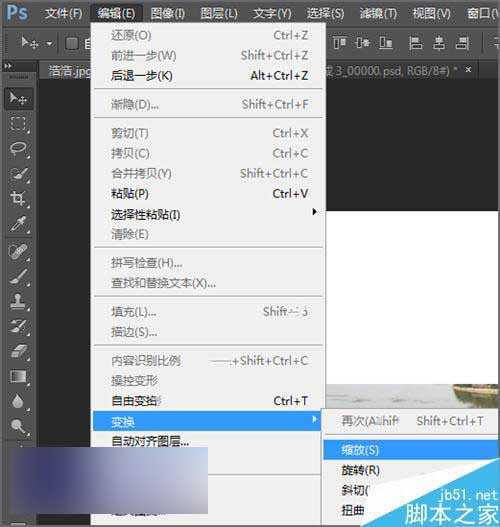Click align top edges icon
The image size is (500, 527).
point(339,43)
